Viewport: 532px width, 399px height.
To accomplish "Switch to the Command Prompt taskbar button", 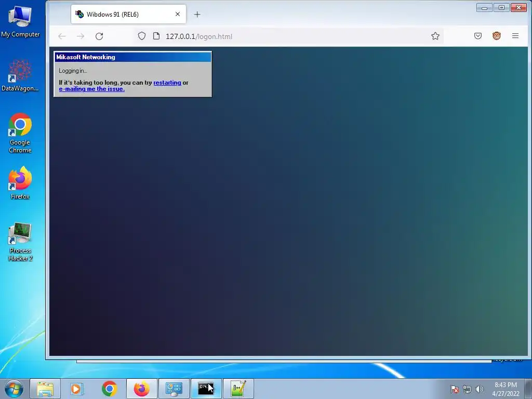I will (206, 389).
